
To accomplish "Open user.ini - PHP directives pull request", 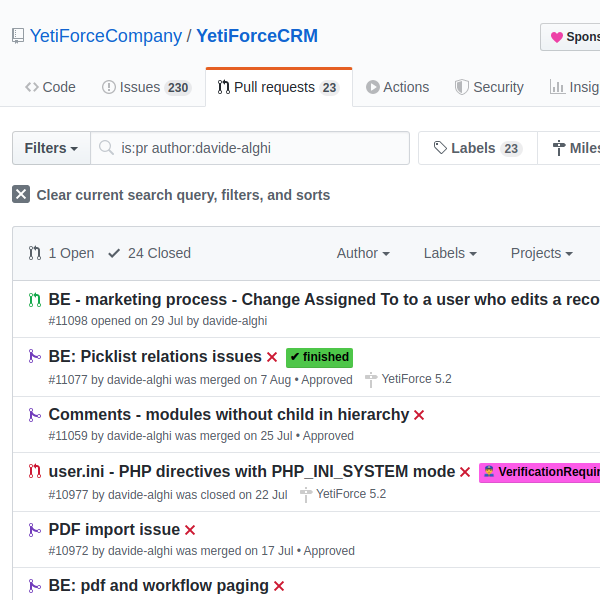I will pos(252,472).
